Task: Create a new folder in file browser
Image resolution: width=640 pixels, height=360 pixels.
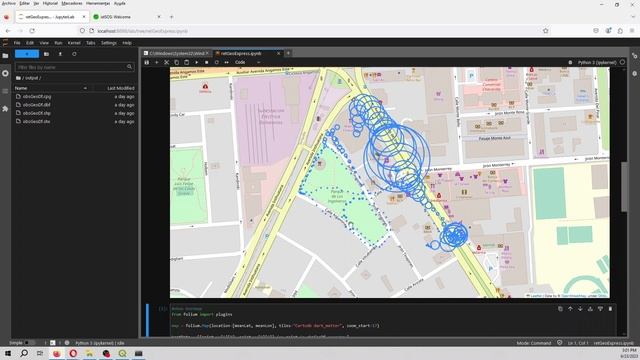Action: 47,54
